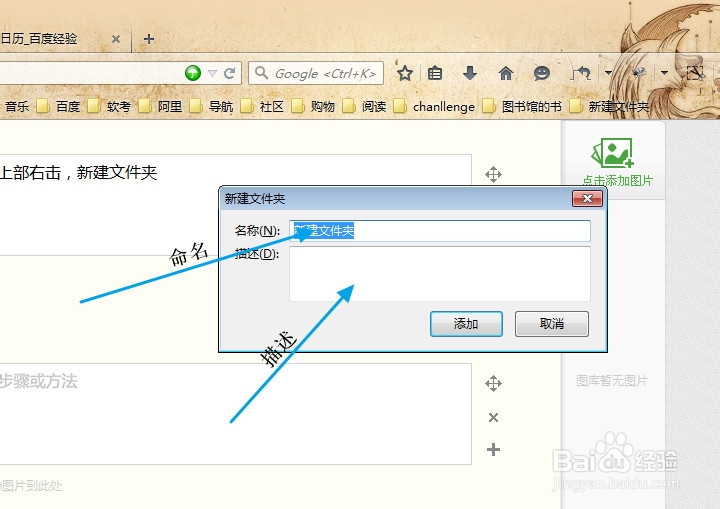Click the 图库暂无图片 text

612,381
